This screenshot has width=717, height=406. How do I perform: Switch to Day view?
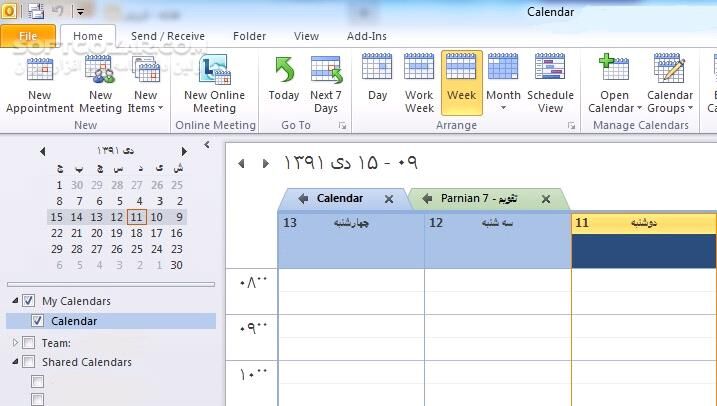(377, 80)
